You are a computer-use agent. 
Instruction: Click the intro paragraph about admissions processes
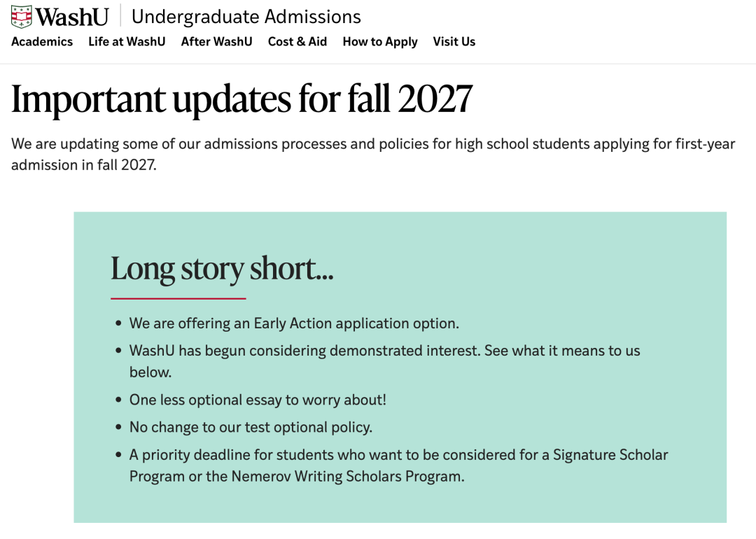(373, 154)
